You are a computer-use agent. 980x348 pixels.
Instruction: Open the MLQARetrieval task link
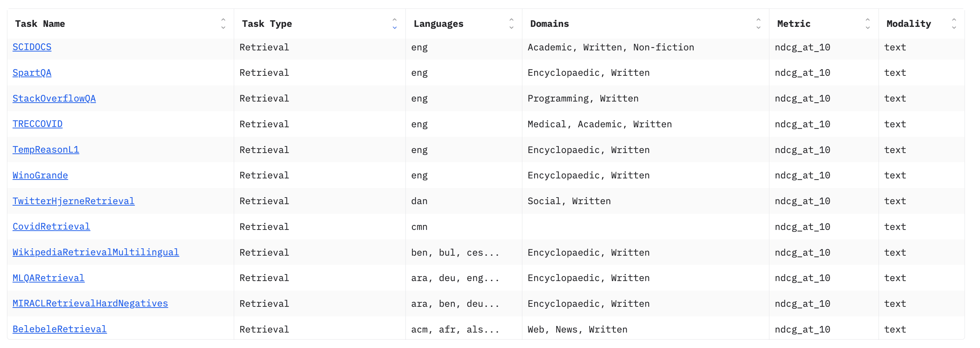click(x=49, y=278)
